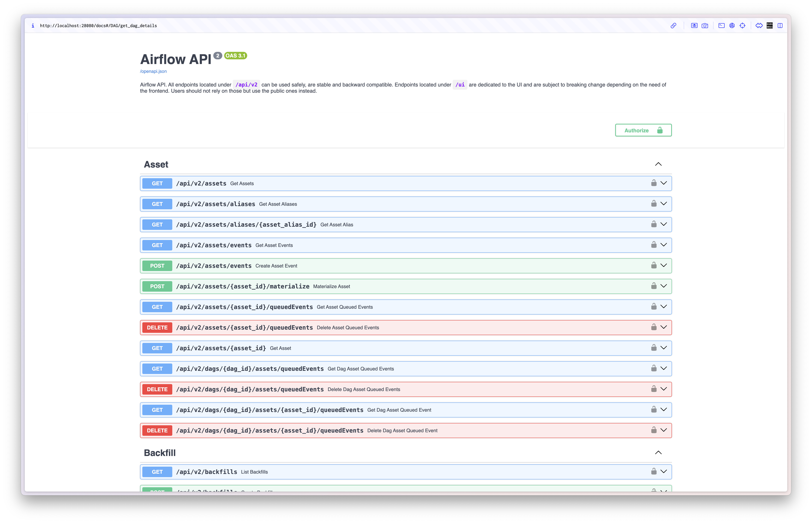
Task: Collapse the Backfill section
Action: (x=658, y=453)
